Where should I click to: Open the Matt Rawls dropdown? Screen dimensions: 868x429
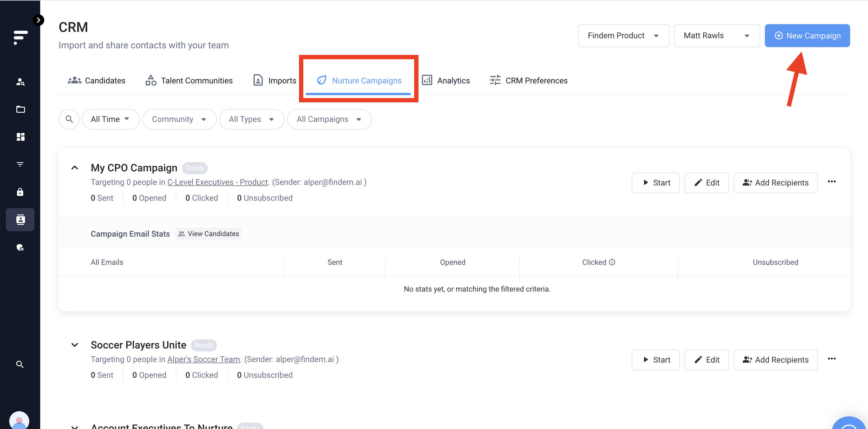click(x=717, y=35)
